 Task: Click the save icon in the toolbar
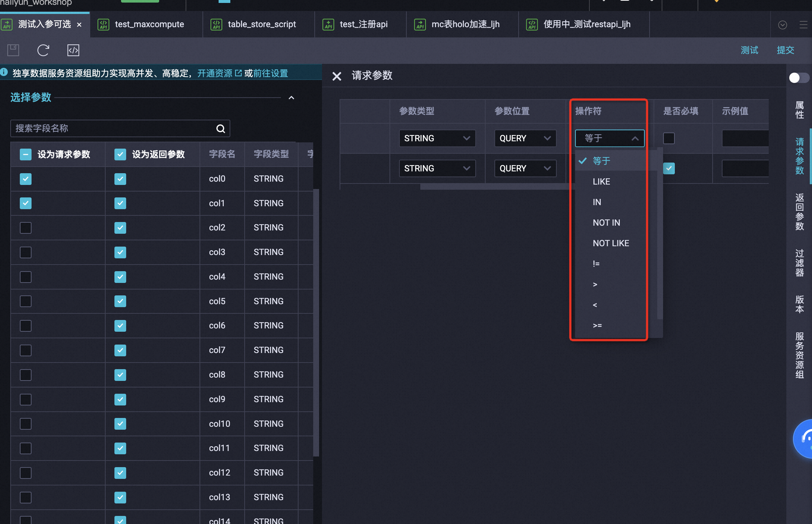pyautogui.click(x=13, y=50)
